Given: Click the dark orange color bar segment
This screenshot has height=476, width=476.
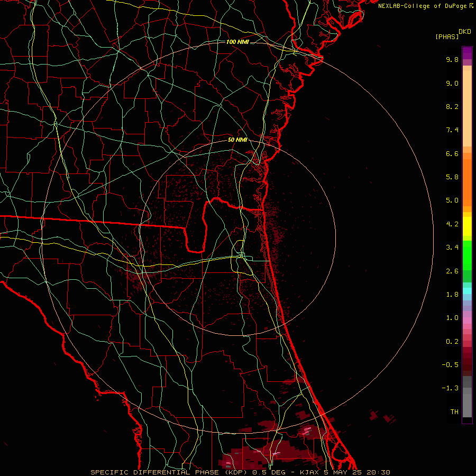Looking at the screenshot, I should pyautogui.click(x=467, y=183).
